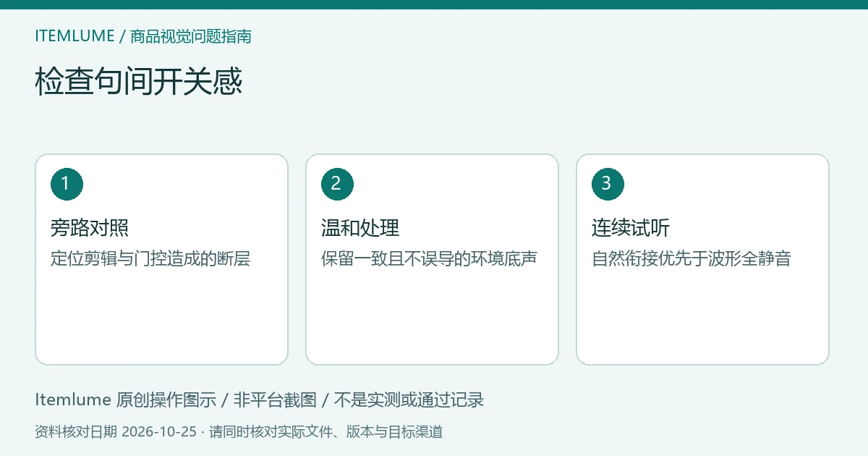Screen dimensions: 868x456
Task: Click the 资料核对日期 2026-10-25 footer note
Action: tap(239, 432)
